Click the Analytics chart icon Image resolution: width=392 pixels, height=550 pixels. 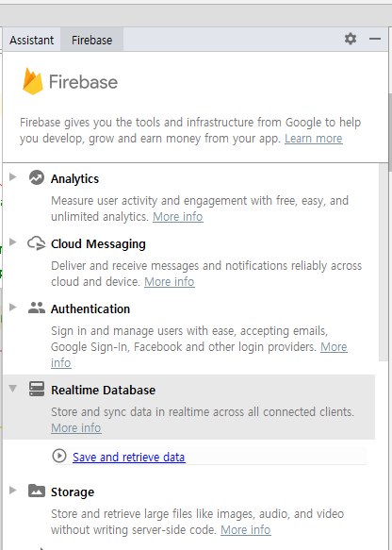click(x=37, y=177)
